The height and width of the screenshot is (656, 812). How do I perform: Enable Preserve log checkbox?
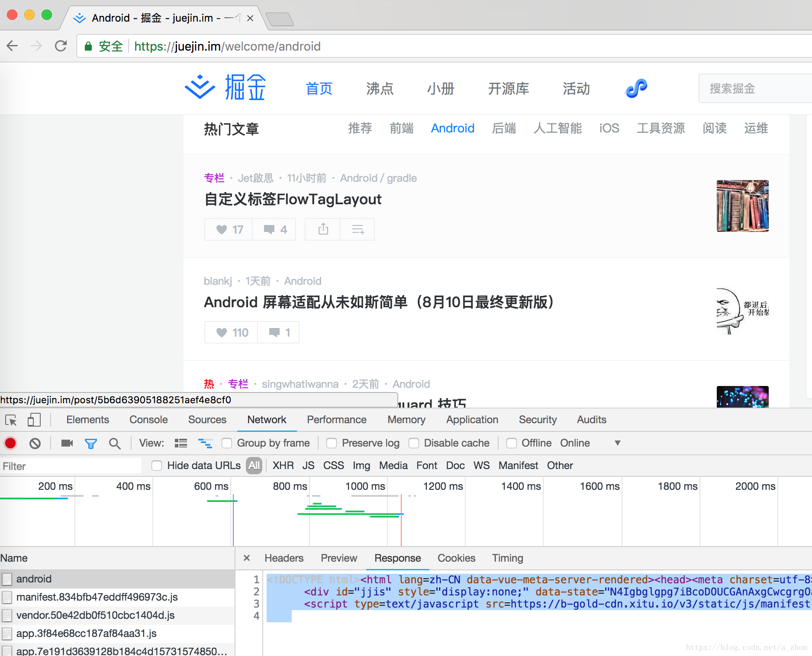(332, 443)
